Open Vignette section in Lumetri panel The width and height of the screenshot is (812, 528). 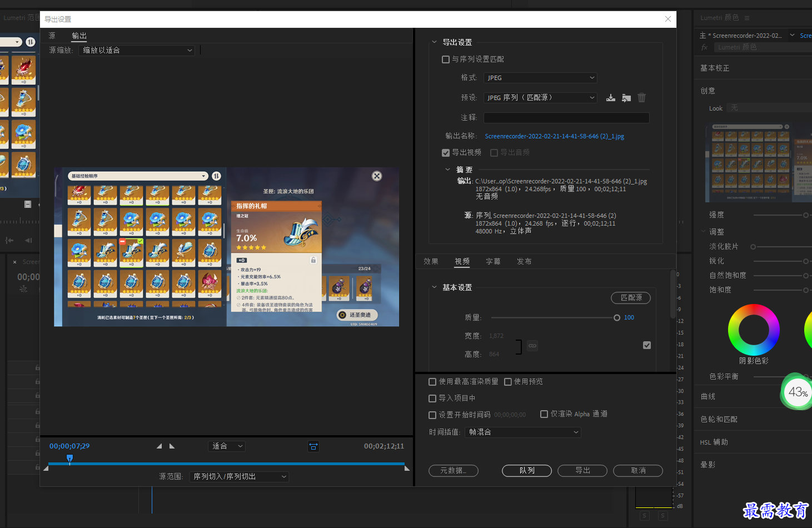[708, 465]
